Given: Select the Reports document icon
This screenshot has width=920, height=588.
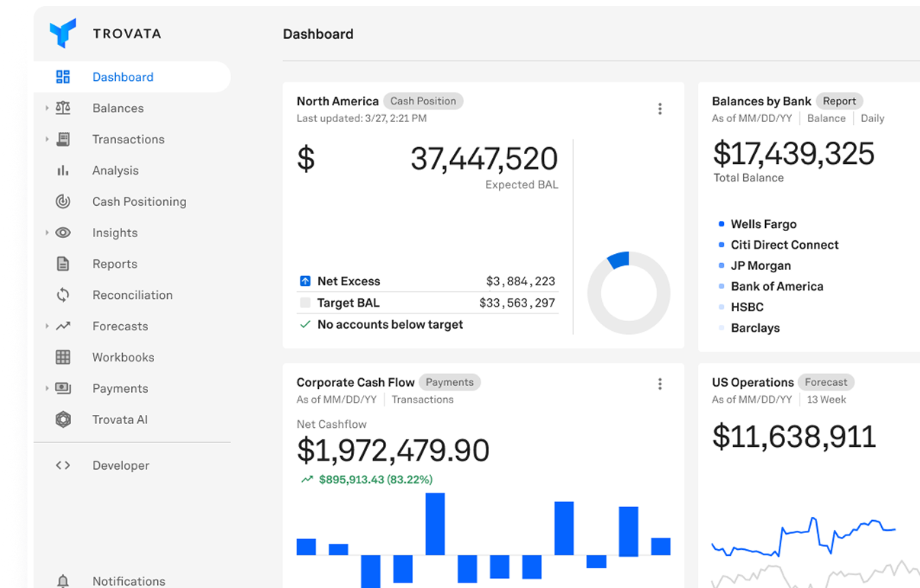Looking at the screenshot, I should pos(63,263).
